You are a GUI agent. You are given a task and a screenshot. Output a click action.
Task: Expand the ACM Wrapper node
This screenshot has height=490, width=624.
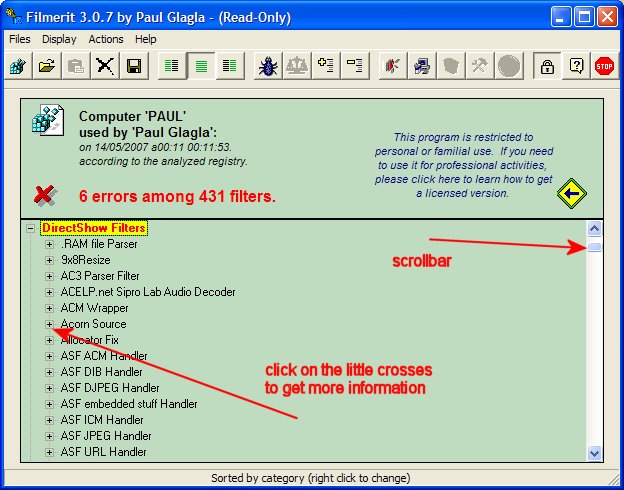pyautogui.click(x=49, y=308)
